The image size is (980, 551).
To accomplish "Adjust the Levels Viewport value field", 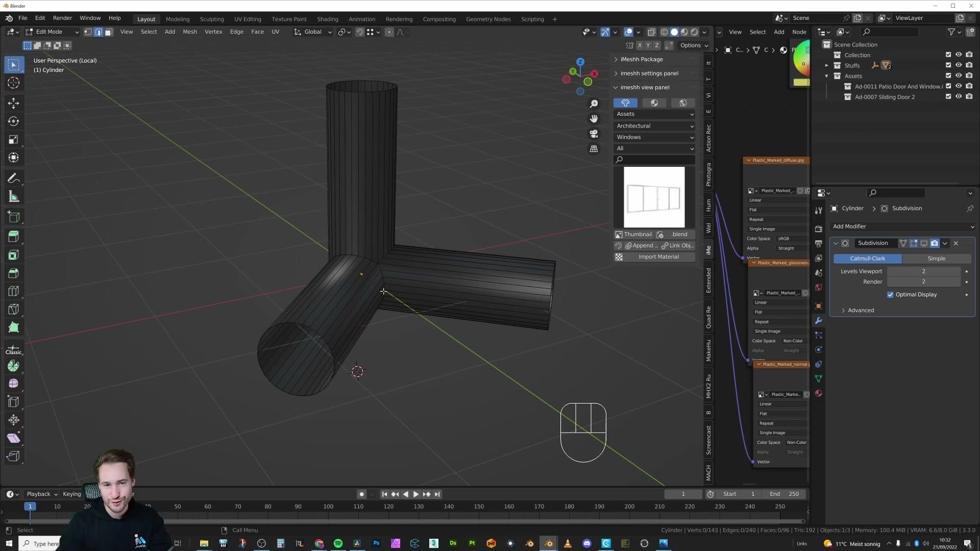I will point(923,271).
